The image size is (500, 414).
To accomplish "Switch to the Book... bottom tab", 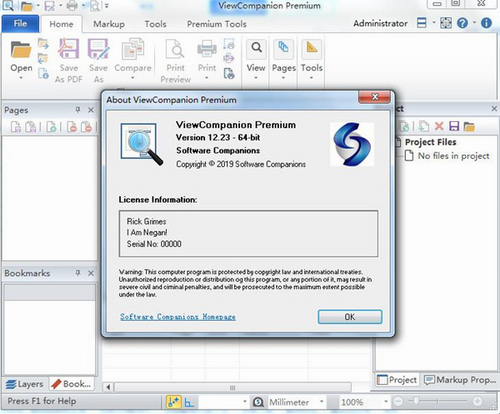I will click(x=71, y=384).
